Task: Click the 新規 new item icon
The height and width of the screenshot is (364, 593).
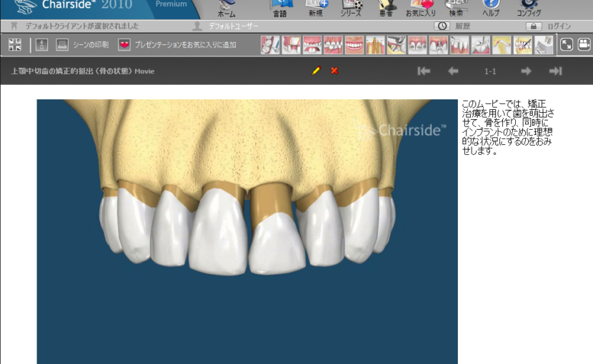Action: coord(316,8)
